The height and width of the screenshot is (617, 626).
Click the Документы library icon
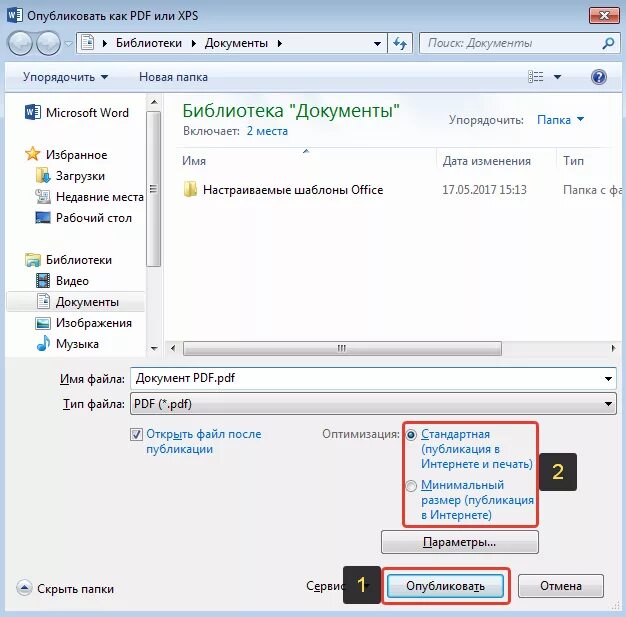pyautogui.click(x=43, y=302)
